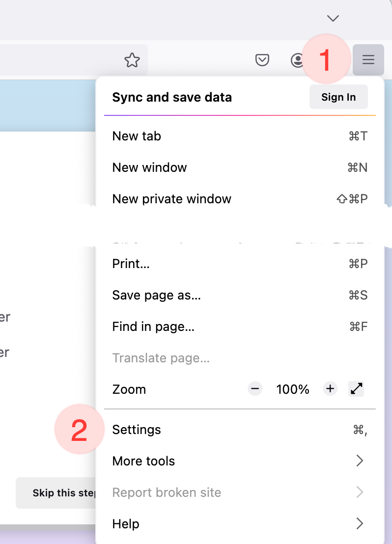
Task: Open the hamburger application menu
Action: coord(368,60)
